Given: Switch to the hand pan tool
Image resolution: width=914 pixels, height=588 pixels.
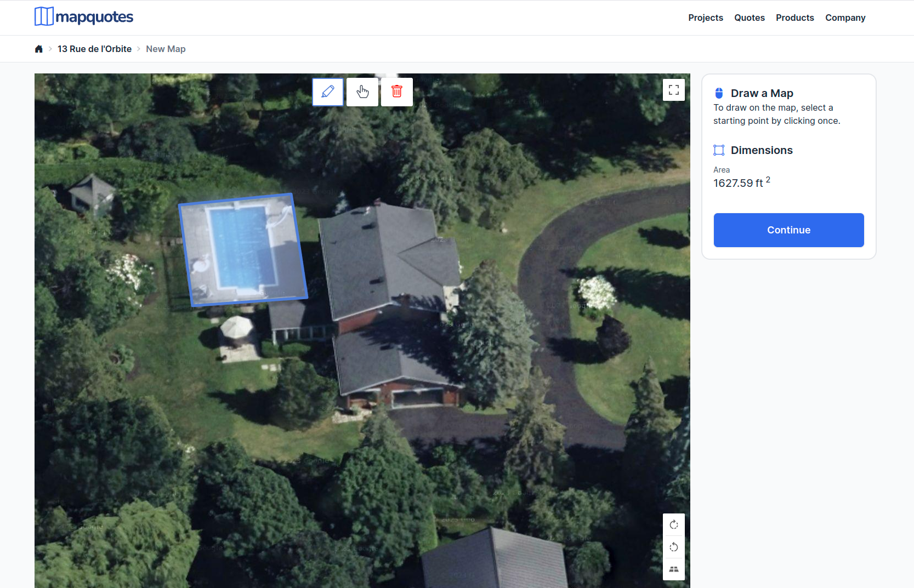Looking at the screenshot, I should [x=362, y=92].
